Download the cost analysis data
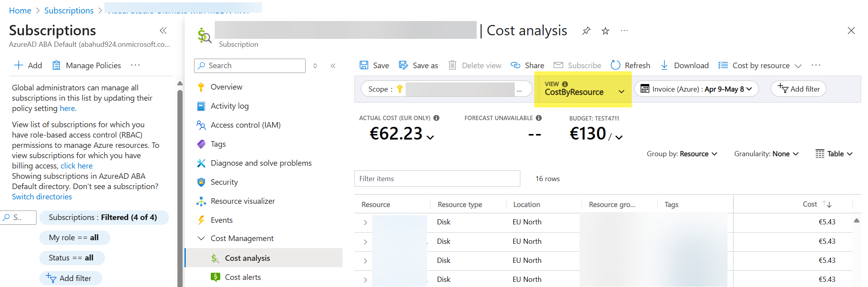This screenshot has height=287, width=868. (x=684, y=65)
